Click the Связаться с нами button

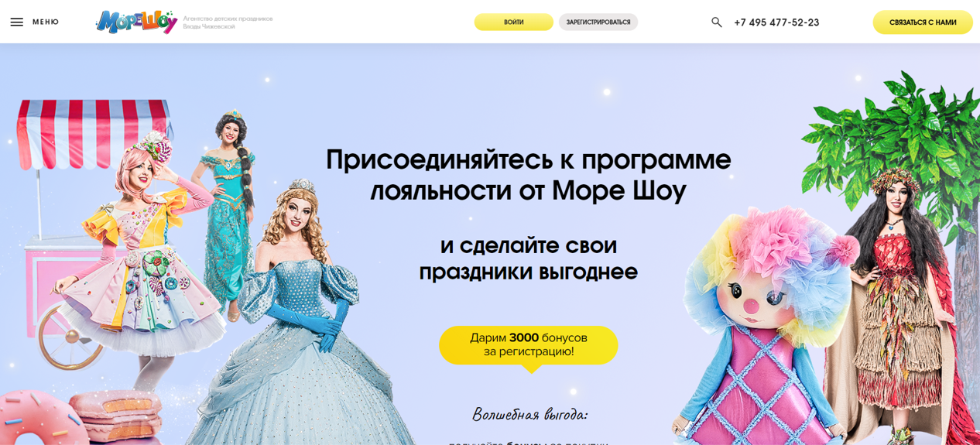923,22
